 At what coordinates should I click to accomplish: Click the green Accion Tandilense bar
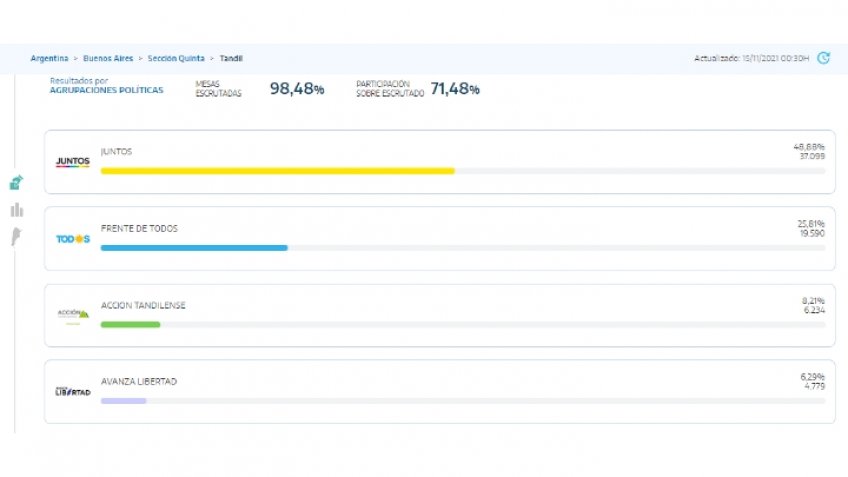click(130, 324)
